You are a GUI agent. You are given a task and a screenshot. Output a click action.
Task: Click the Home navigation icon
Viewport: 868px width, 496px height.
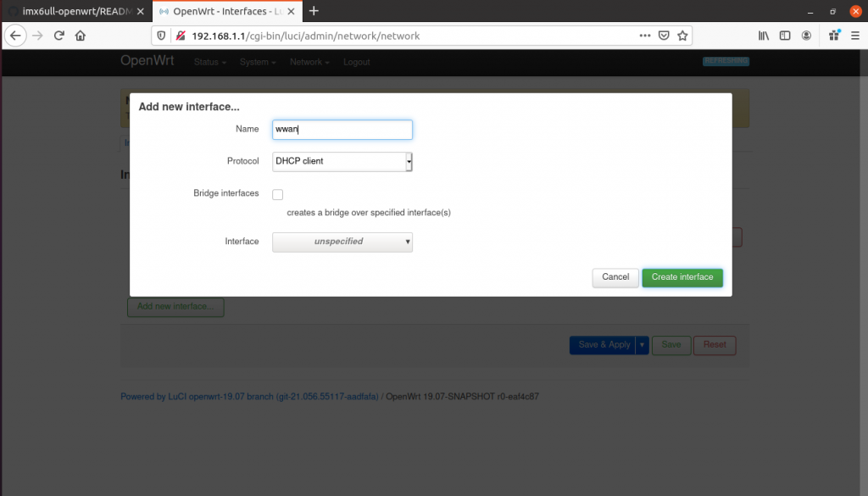(80, 36)
